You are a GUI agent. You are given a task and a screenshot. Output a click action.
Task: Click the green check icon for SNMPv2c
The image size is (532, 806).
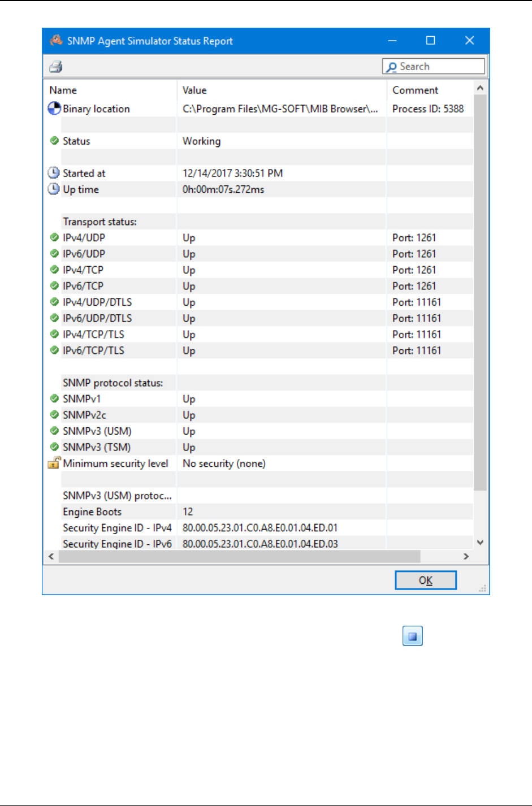click(x=54, y=414)
